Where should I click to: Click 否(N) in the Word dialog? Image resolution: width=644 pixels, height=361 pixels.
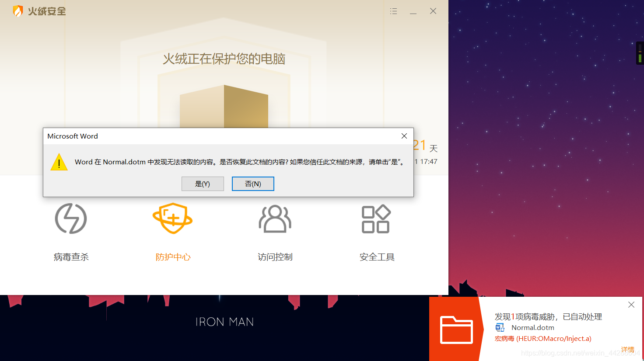253,184
